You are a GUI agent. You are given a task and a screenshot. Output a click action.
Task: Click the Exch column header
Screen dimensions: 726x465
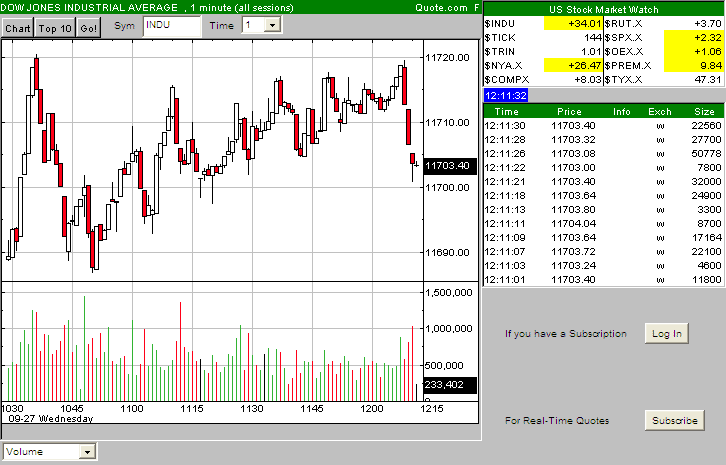tap(660, 112)
